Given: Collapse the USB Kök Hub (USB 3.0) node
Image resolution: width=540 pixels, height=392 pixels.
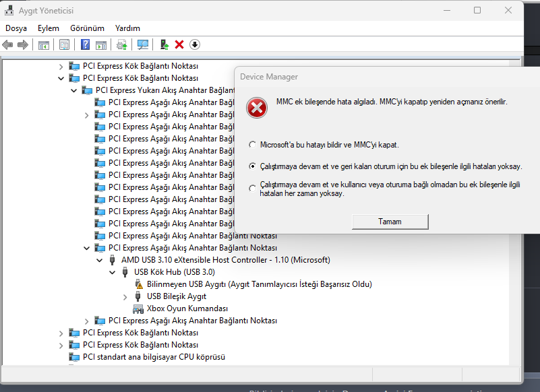Looking at the screenshot, I should 112,272.
